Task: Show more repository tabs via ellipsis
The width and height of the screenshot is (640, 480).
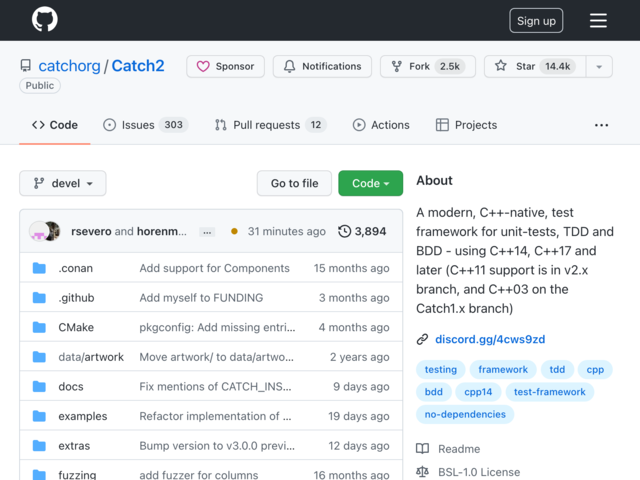Action: pos(601,125)
